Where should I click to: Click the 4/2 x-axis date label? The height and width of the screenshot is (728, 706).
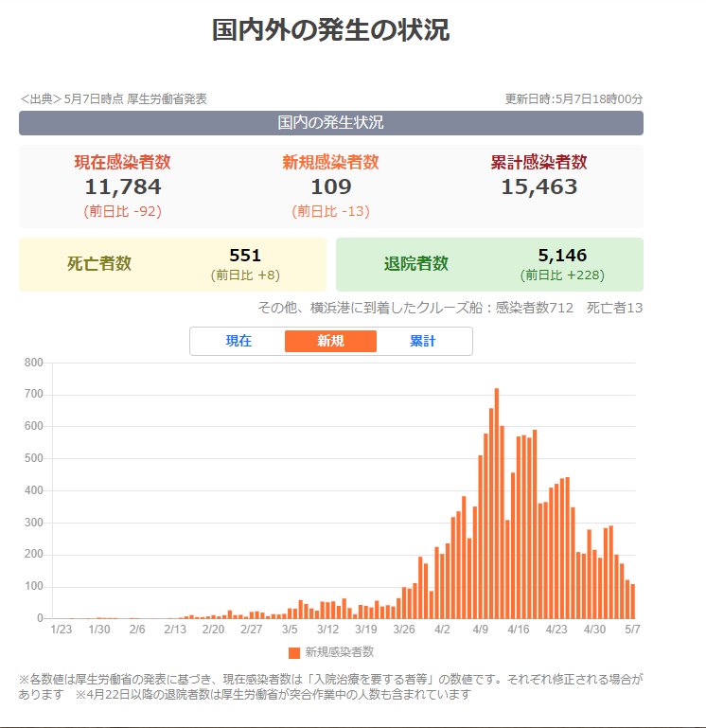tap(442, 629)
